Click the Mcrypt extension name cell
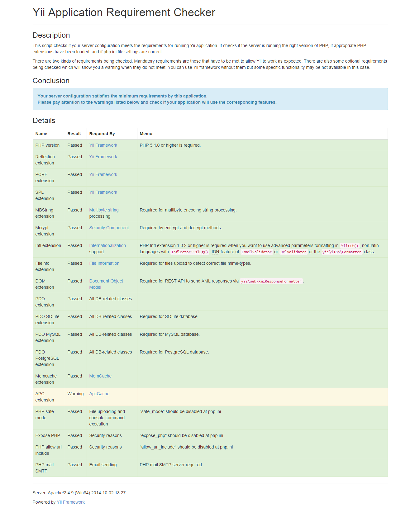420x508 pixels. pos(49,231)
